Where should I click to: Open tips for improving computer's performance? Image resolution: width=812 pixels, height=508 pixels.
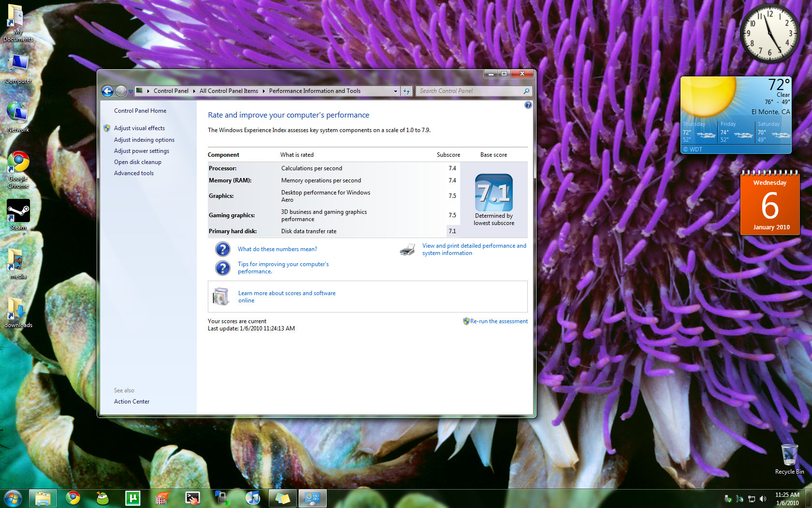[283, 268]
